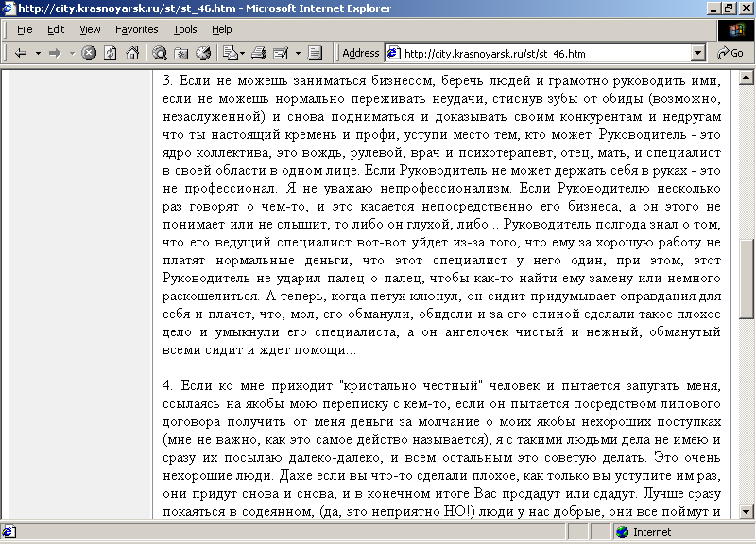Click the scroll up arrow
Screen dimensions: 756x544
(x=746, y=77)
